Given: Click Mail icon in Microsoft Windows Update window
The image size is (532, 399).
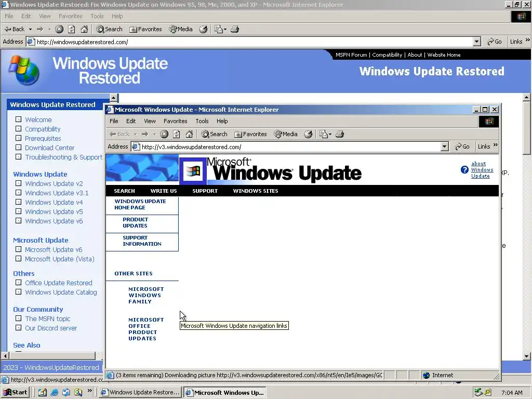Looking at the screenshot, I should pos(324,134).
